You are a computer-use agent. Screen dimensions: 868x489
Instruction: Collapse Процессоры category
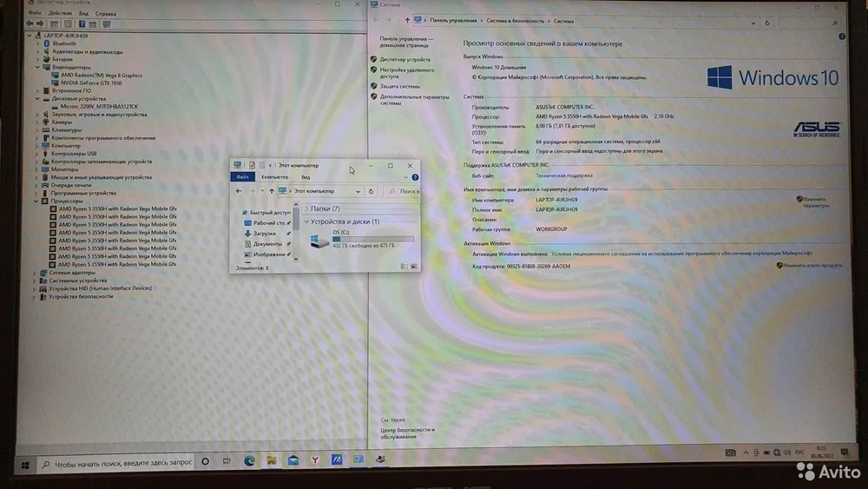pyautogui.click(x=36, y=201)
